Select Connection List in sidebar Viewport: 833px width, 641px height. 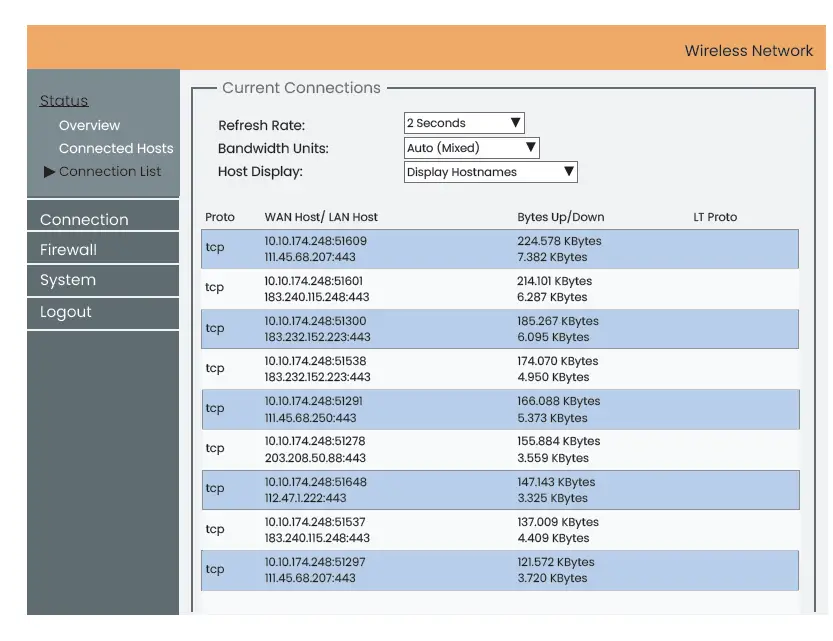pos(110,172)
